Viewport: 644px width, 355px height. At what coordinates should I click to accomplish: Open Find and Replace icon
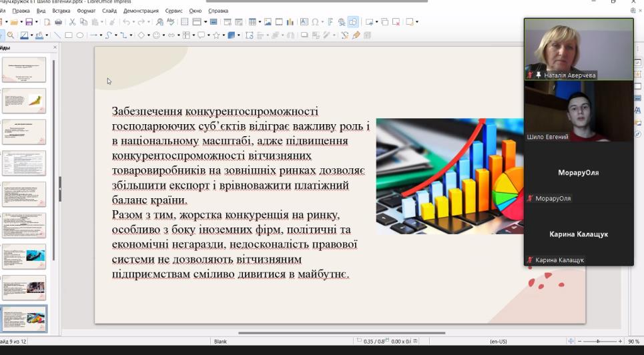(x=159, y=22)
